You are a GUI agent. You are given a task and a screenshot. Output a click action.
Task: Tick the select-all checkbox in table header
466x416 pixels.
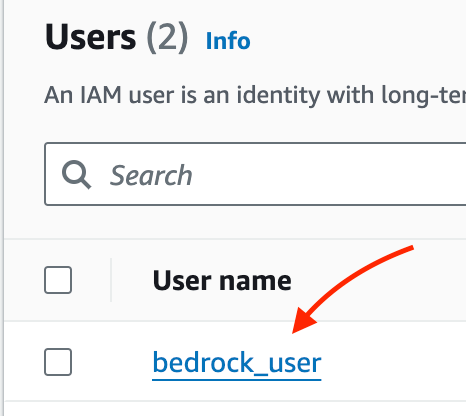[58, 280]
